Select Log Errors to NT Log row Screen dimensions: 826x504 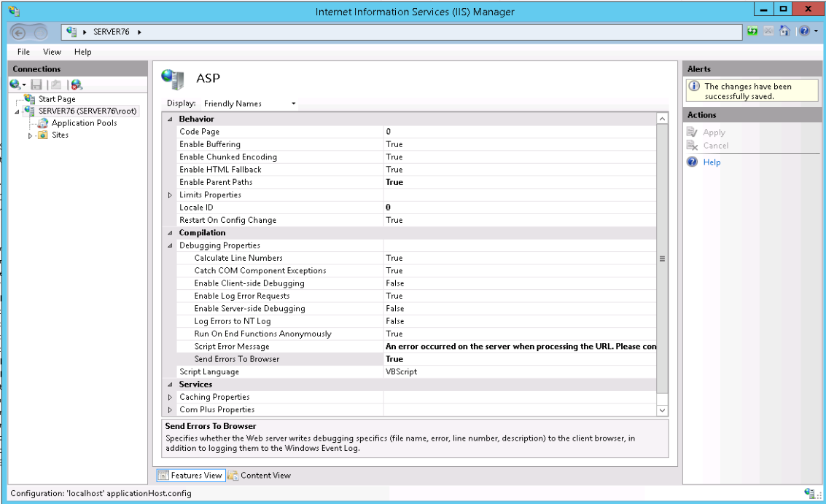coord(416,321)
